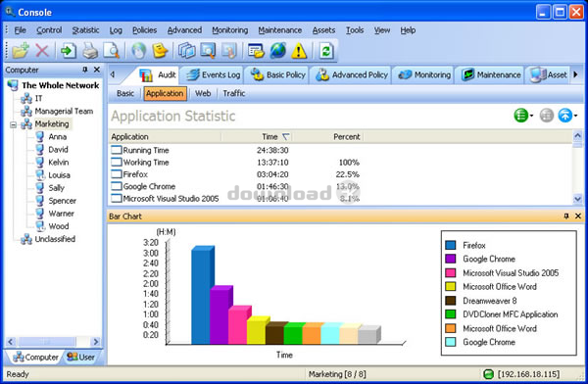The width and height of the screenshot is (588, 384).
Task: Collapse the Marketing tree node
Action: coord(14,124)
